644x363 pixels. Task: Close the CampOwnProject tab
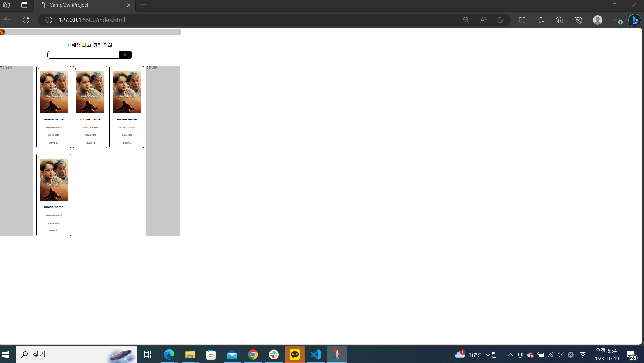pos(129,5)
